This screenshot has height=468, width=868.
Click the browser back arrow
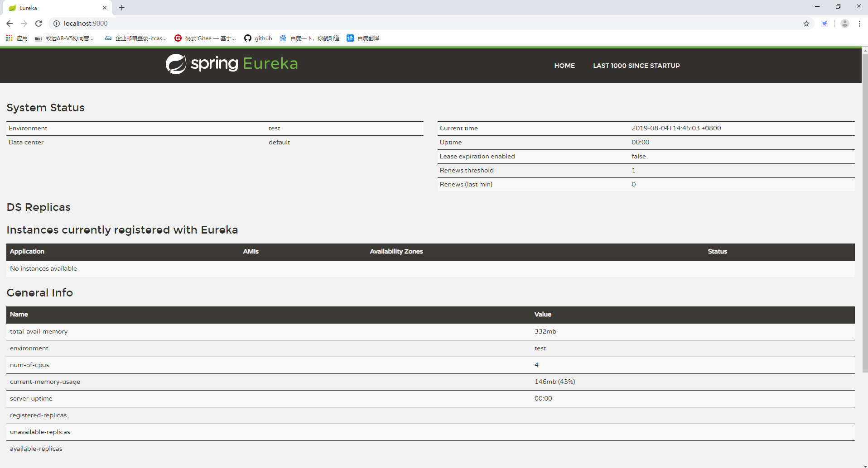(x=10, y=24)
